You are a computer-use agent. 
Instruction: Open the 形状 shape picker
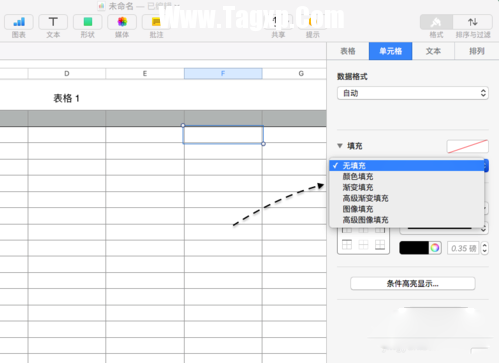(x=88, y=22)
